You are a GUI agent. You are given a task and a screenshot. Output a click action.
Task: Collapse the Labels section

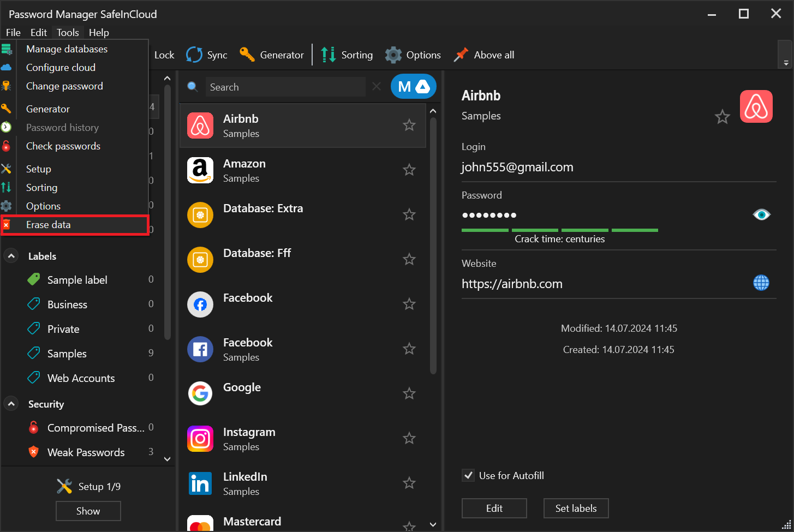click(x=11, y=256)
